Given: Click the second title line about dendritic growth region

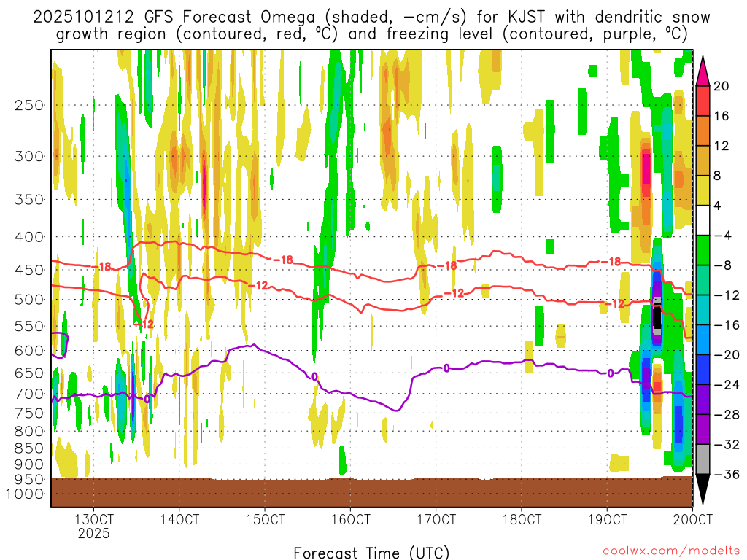Looking at the screenshot, I should click(371, 34).
